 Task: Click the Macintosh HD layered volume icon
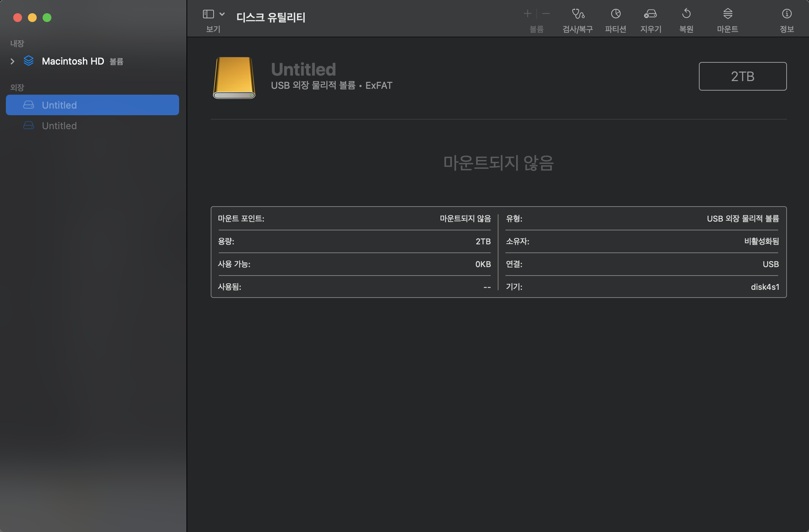[29, 61]
